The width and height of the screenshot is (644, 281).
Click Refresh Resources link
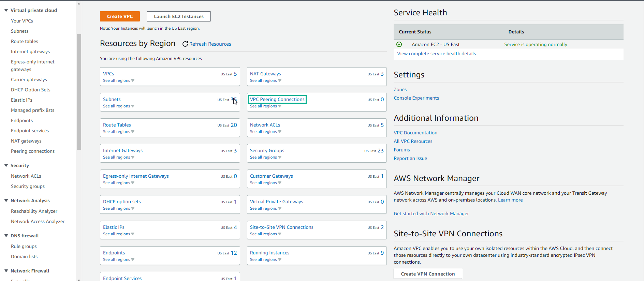click(x=210, y=44)
